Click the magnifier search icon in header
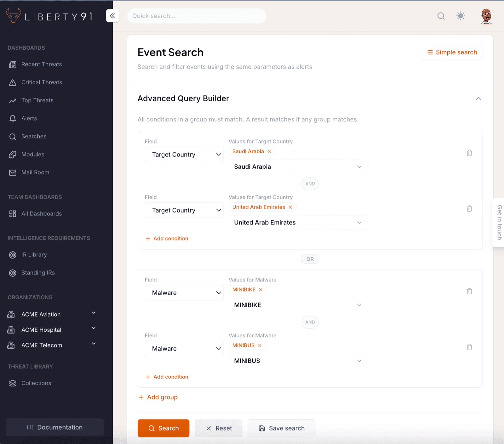This screenshot has width=504, height=444. pyautogui.click(x=441, y=16)
